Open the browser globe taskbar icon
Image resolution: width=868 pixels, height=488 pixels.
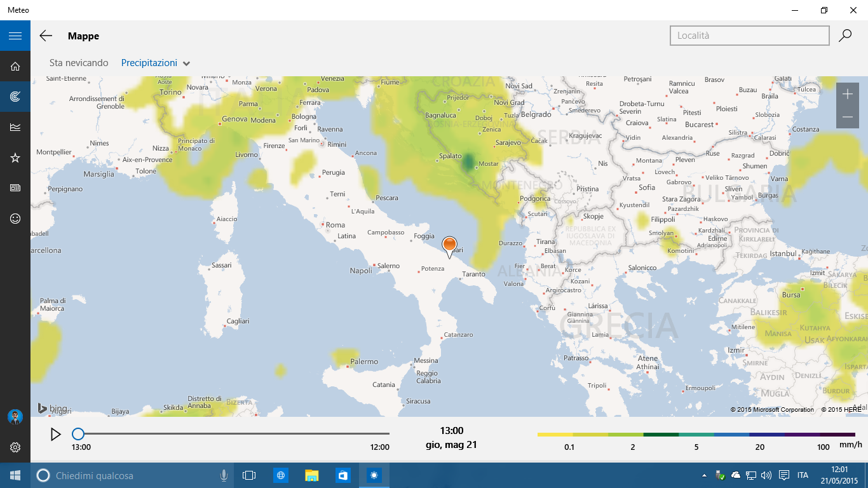point(281,475)
